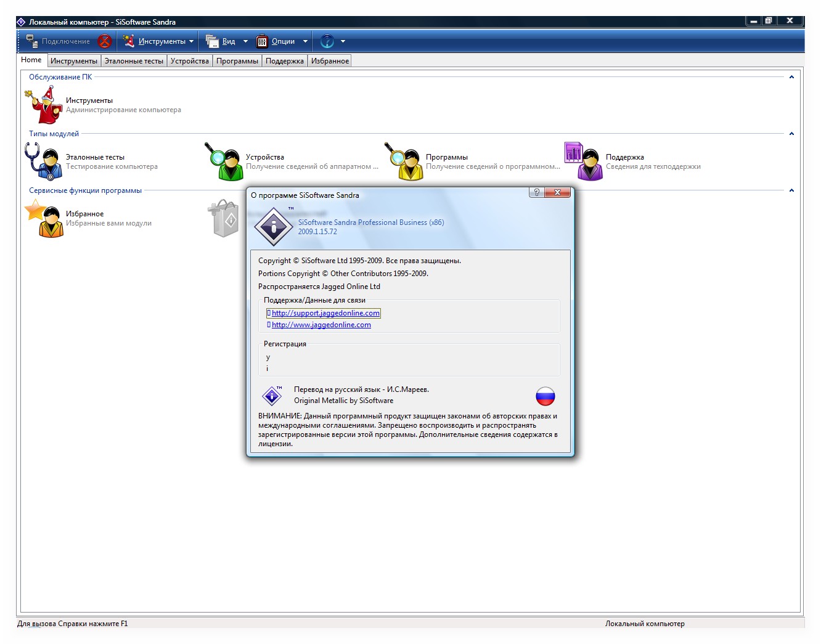Click the Инструменты toolbar menu label
The height and width of the screenshot is (644, 821).
(x=162, y=41)
